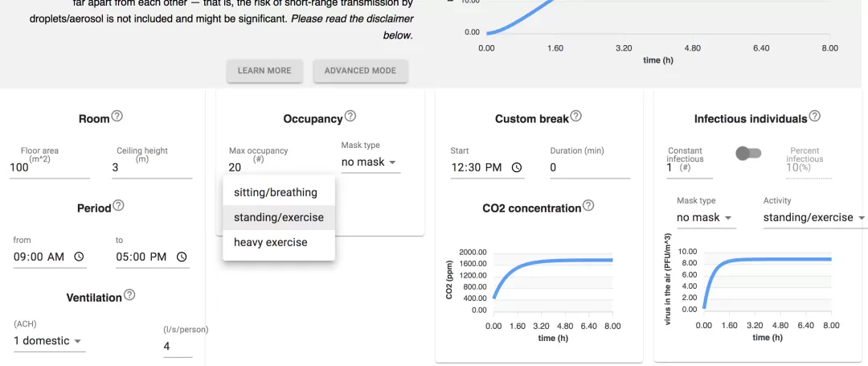Expand the infectious Activity dropdown
Screen dimensions: 868x366
pos(814,218)
